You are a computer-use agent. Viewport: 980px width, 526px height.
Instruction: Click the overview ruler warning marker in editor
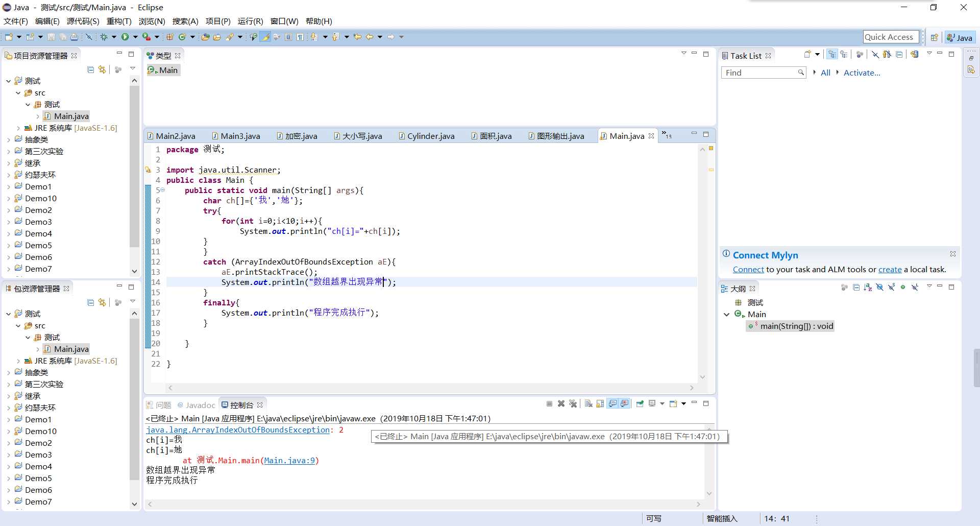710,170
